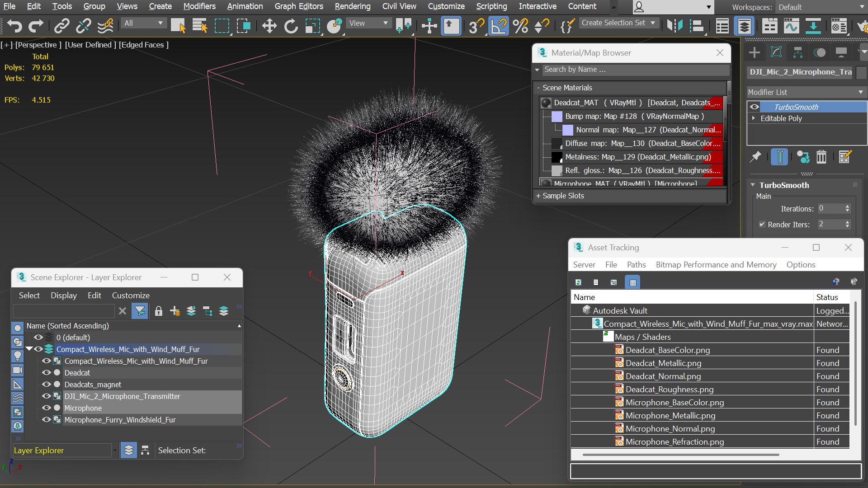
Task: Open the Modifiers menu
Action: pyautogui.click(x=199, y=6)
